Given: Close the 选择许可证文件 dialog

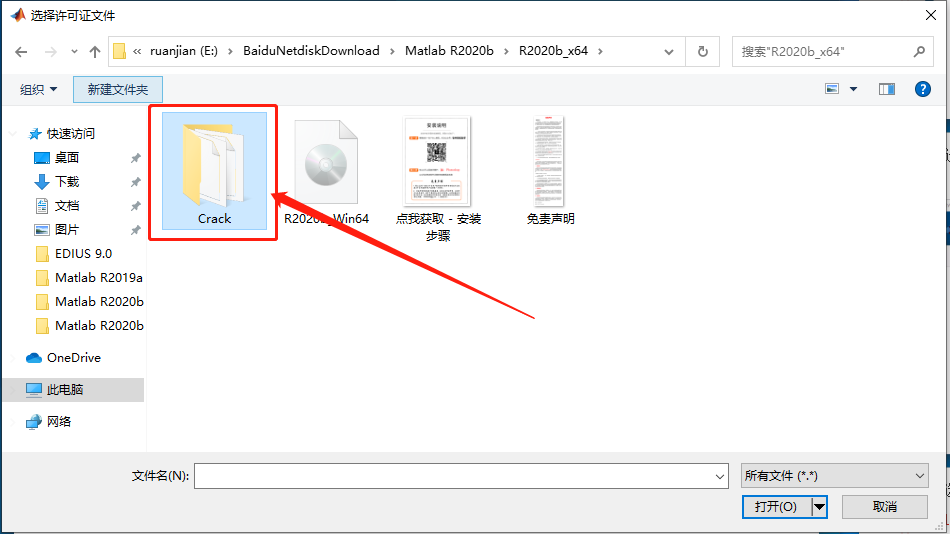Looking at the screenshot, I should 931,15.
